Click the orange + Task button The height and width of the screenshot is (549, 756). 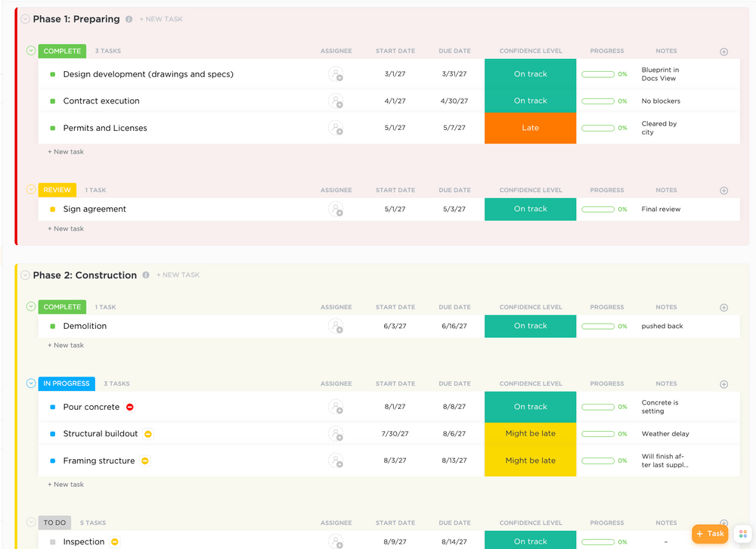coord(709,533)
